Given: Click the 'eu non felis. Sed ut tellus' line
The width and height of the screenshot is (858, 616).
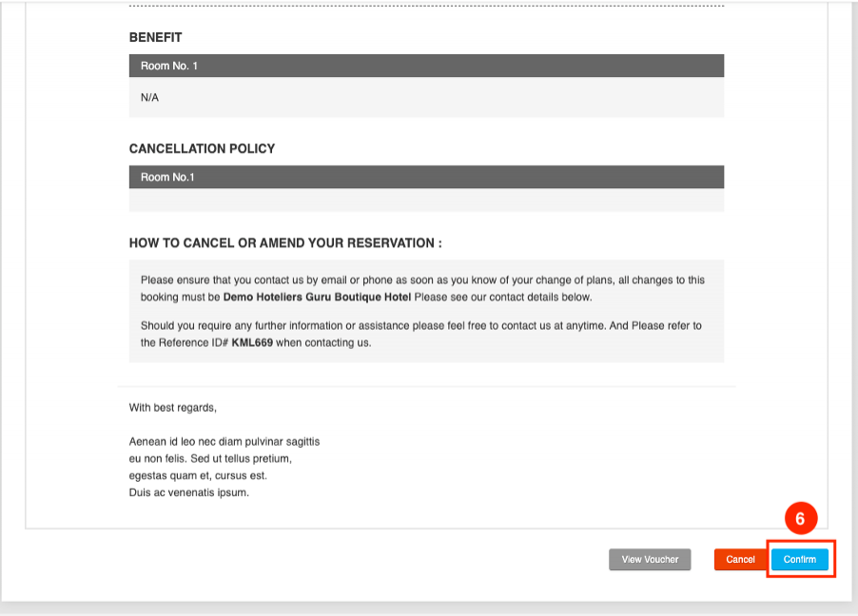Looking at the screenshot, I should [x=210, y=459].
